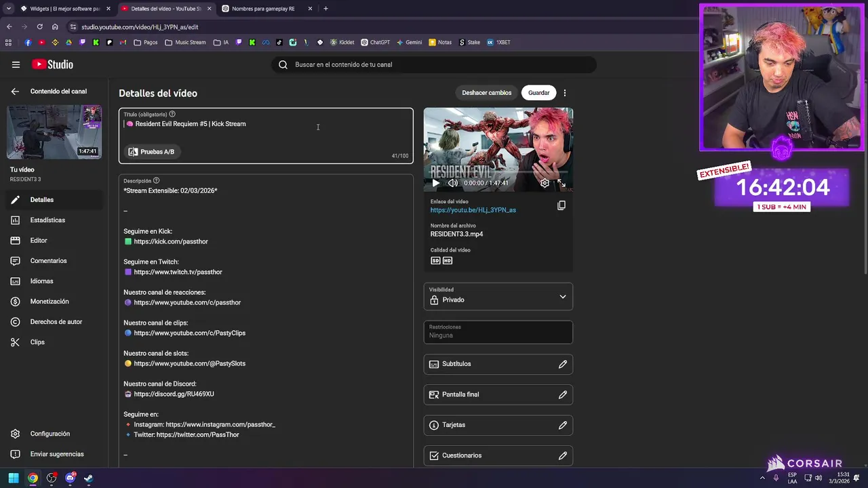Viewport: 868px width, 488px height.
Task: Open the Music Stream bookmarks folder
Action: click(x=185, y=42)
